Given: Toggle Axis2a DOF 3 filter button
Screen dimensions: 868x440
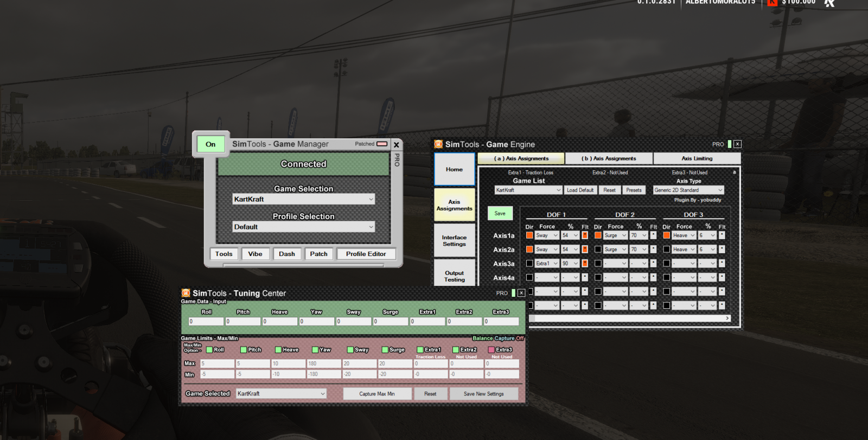Looking at the screenshot, I should tap(722, 250).
